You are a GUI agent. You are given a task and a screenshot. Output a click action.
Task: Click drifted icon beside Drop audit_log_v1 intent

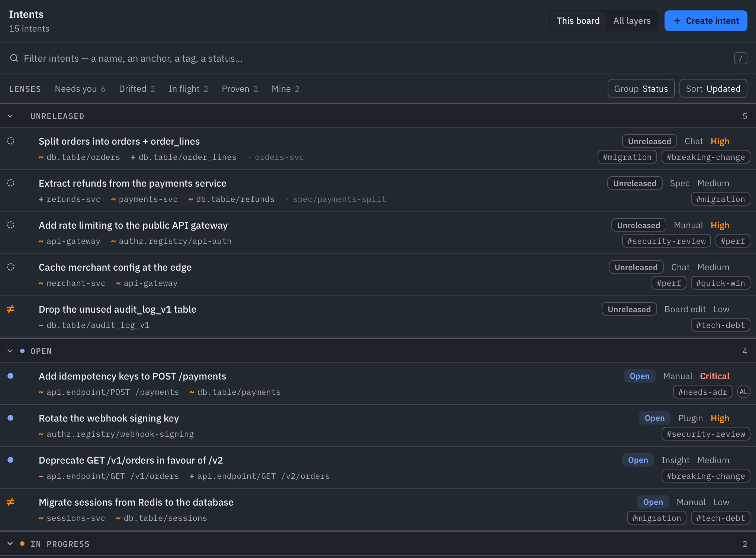coord(10,309)
